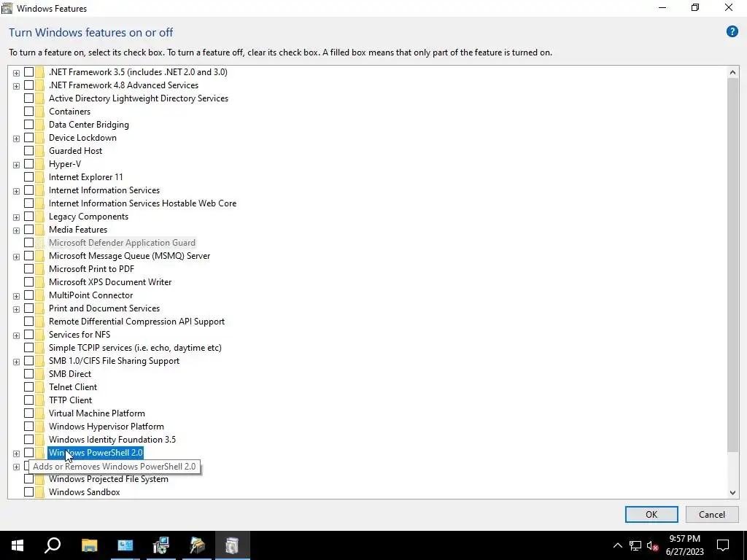Click the muted volume tray icon
Viewport: 747px width, 560px height.
click(x=652, y=545)
